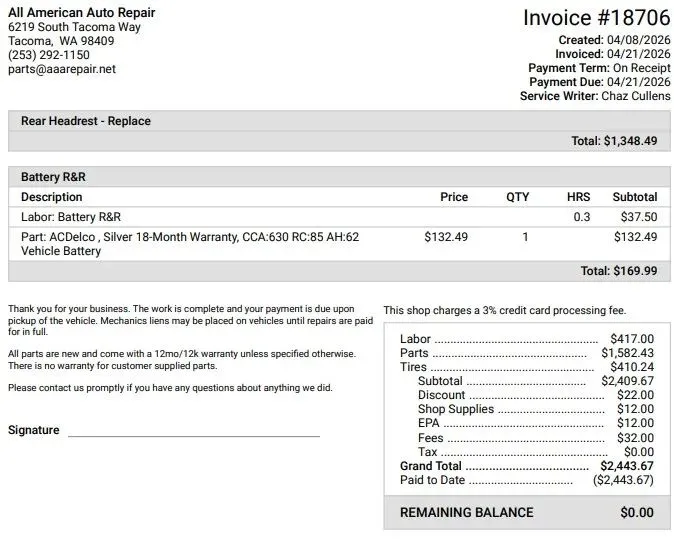Click the Created date 04/08/2026
674x539 pixels.
click(x=614, y=40)
